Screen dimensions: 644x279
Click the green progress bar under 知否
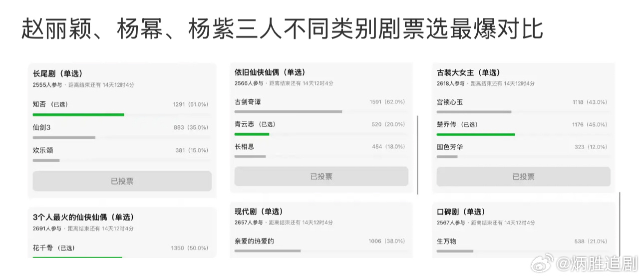click(x=78, y=115)
